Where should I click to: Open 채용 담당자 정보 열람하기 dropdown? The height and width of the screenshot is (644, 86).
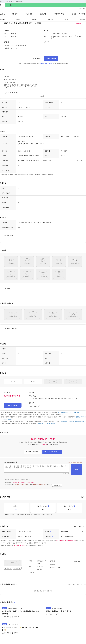coord(52,452)
